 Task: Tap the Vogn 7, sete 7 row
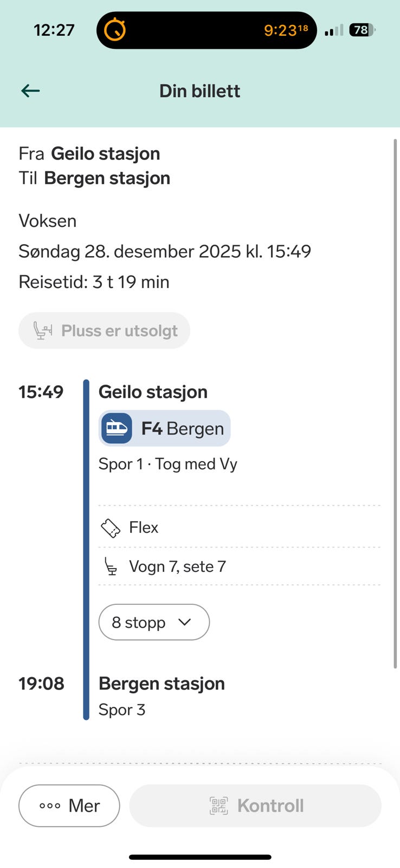point(238,566)
